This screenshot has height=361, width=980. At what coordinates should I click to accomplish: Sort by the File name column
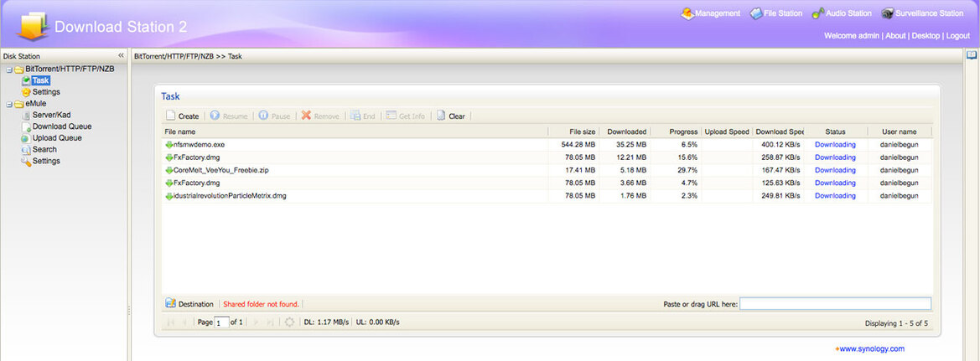coord(355,132)
